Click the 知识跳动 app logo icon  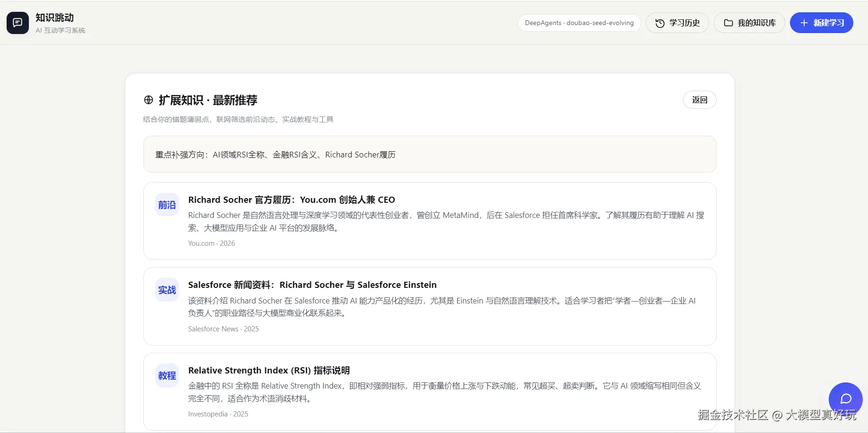18,23
